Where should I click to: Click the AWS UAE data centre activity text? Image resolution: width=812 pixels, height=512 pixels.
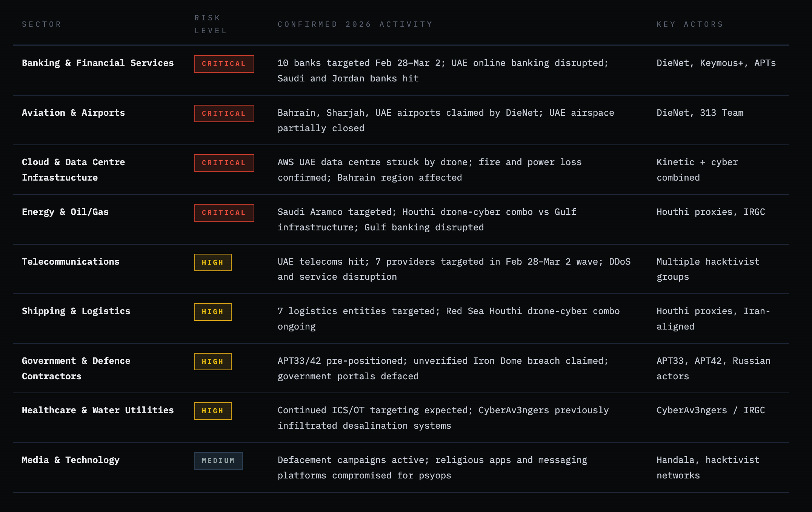429,170
